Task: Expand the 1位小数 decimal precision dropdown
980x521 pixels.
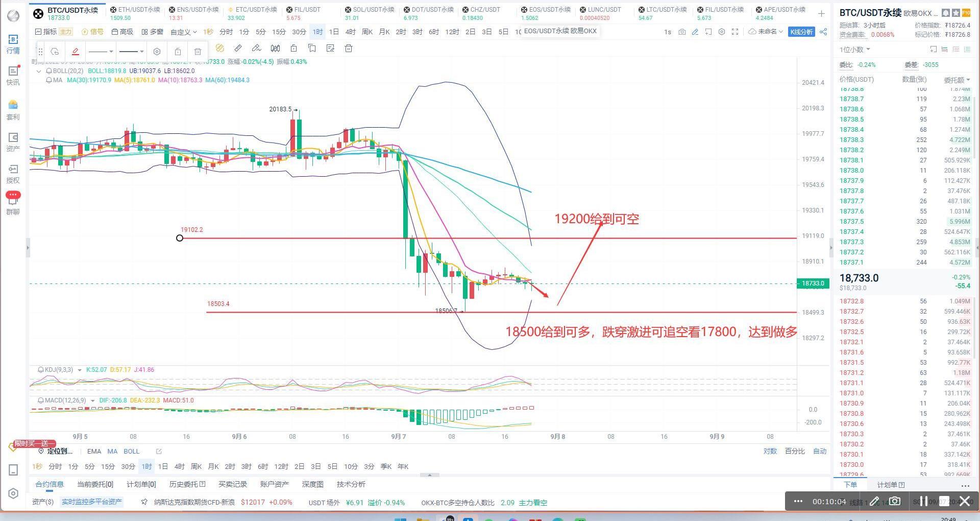Action: click(x=855, y=50)
